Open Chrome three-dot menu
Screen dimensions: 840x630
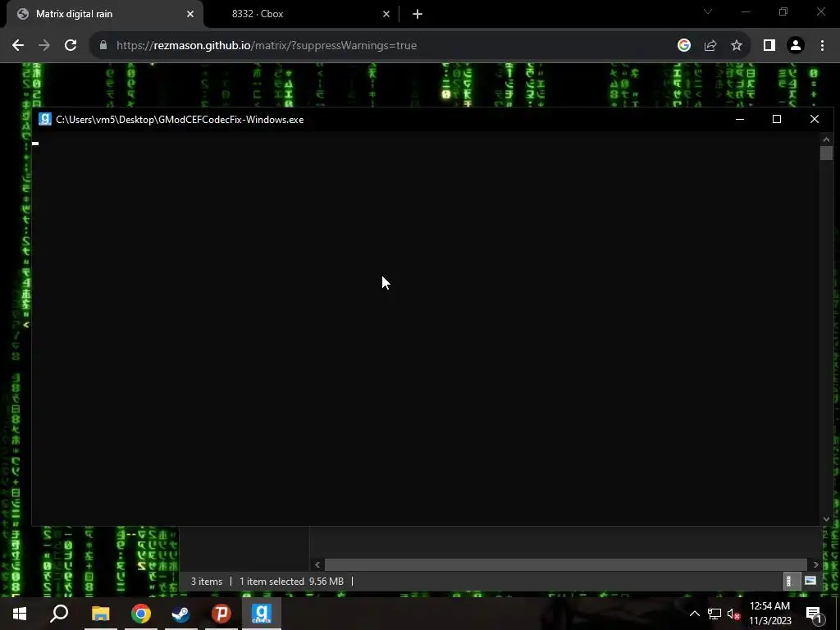[822, 46]
